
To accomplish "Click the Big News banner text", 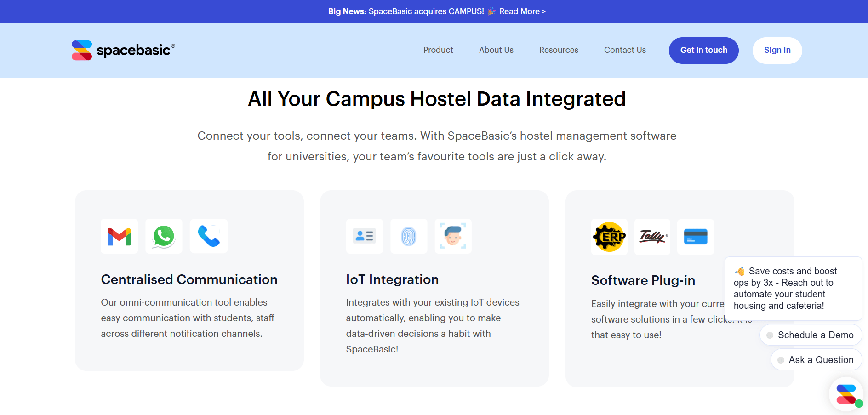I will click(x=406, y=11).
